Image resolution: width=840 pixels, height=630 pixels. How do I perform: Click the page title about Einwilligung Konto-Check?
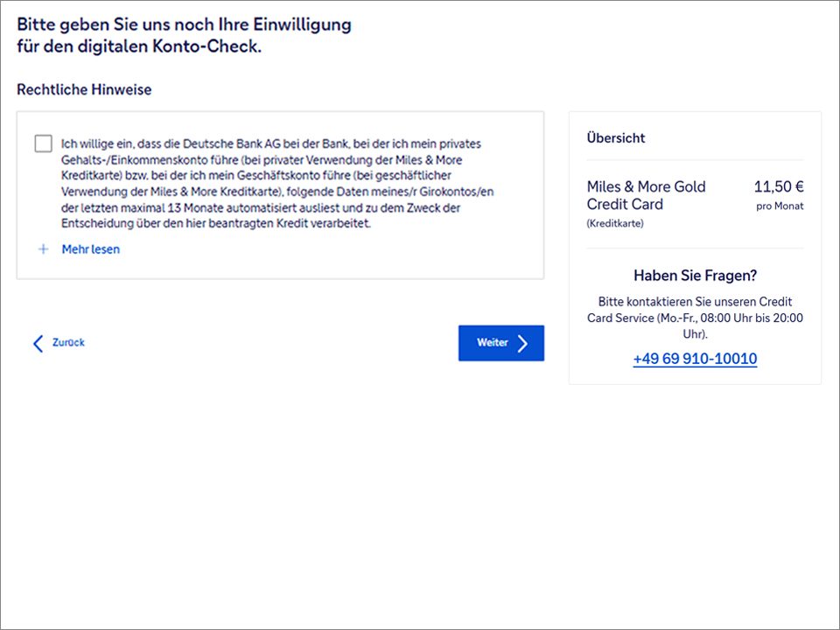184,35
